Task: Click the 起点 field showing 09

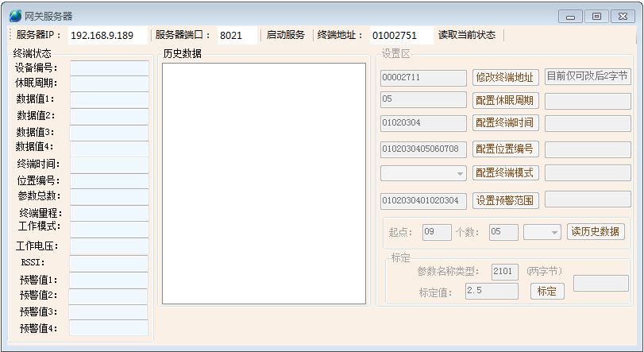Action: point(437,233)
